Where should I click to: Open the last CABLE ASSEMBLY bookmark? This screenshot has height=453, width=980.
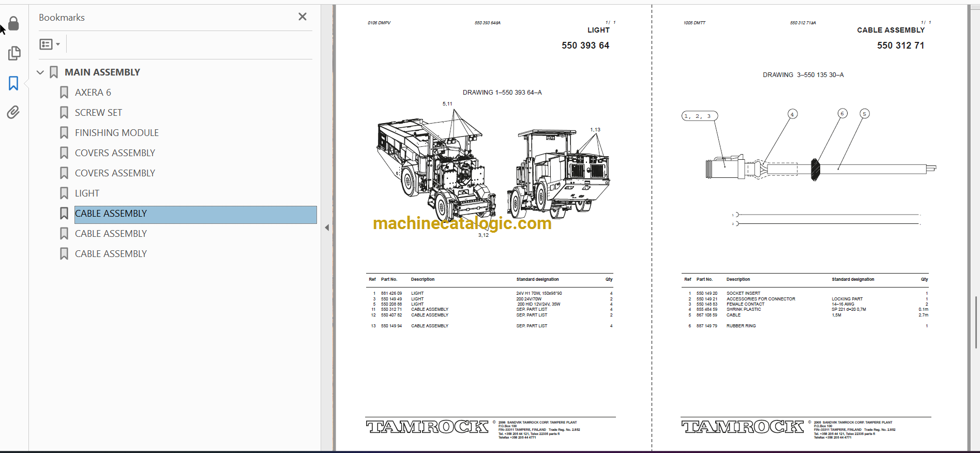click(111, 254)
